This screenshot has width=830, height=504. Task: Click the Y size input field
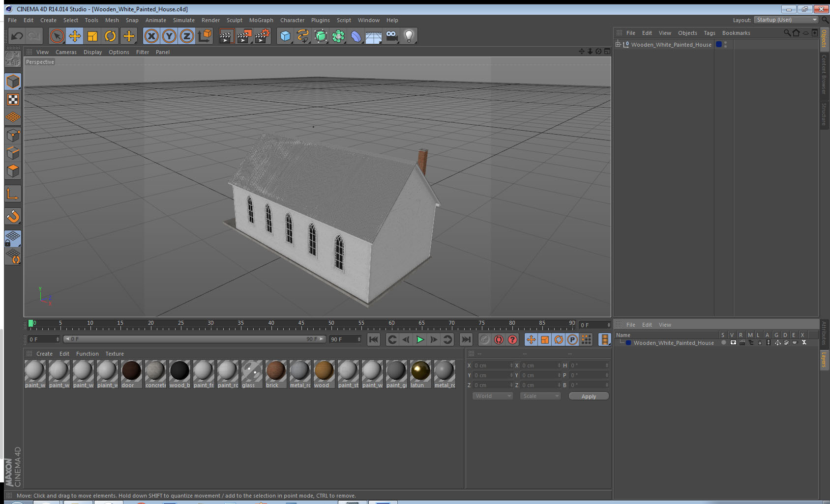pos(540,375)
